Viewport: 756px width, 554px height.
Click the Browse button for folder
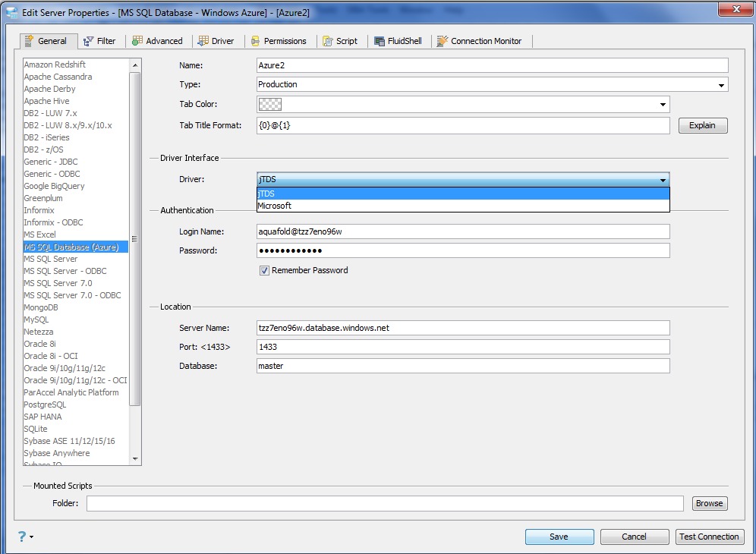[709, 503]
